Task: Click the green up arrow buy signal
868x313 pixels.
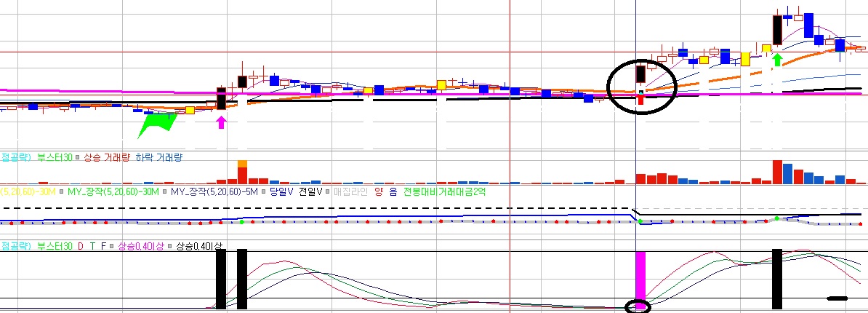Action: [777, 59]
